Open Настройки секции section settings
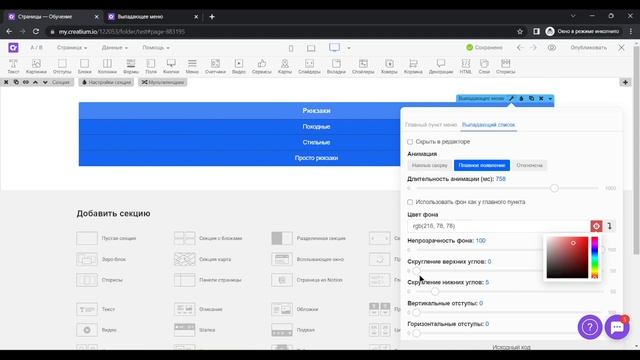640x360 pixels. point(107,82)
